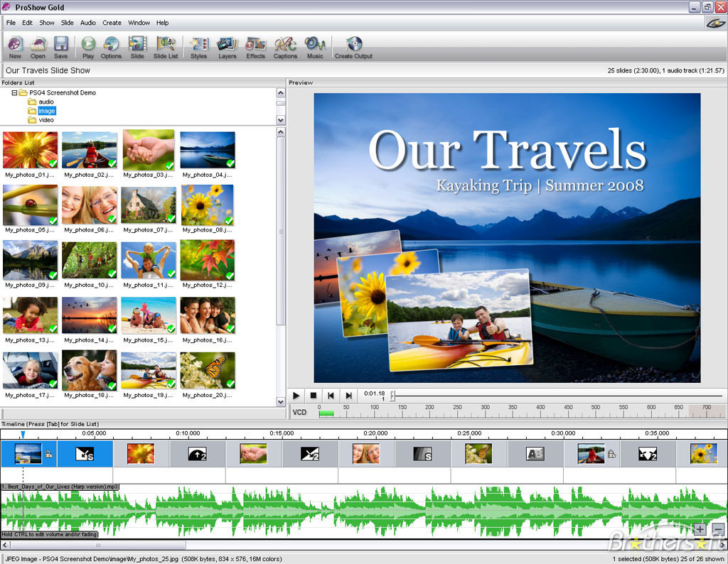
Task: Click timeline scroll left arrow
Action: pyautogui.click(x=5, y=546)
